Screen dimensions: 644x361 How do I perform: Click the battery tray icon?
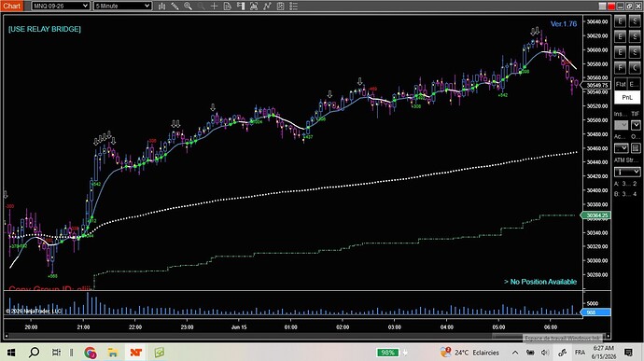coord(530,353)
